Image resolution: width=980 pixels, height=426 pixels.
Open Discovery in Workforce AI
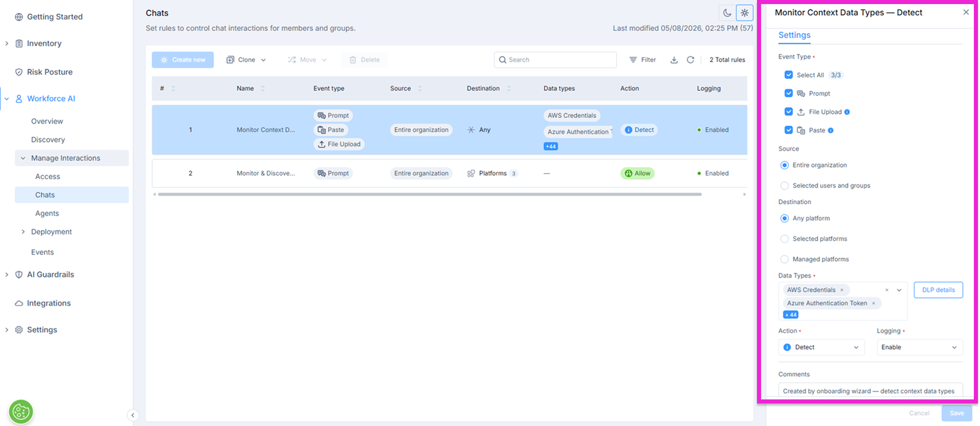48,140
